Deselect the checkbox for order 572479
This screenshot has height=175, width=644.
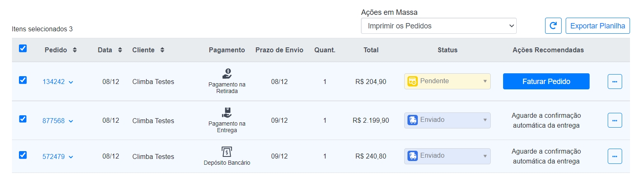(23, 155)
